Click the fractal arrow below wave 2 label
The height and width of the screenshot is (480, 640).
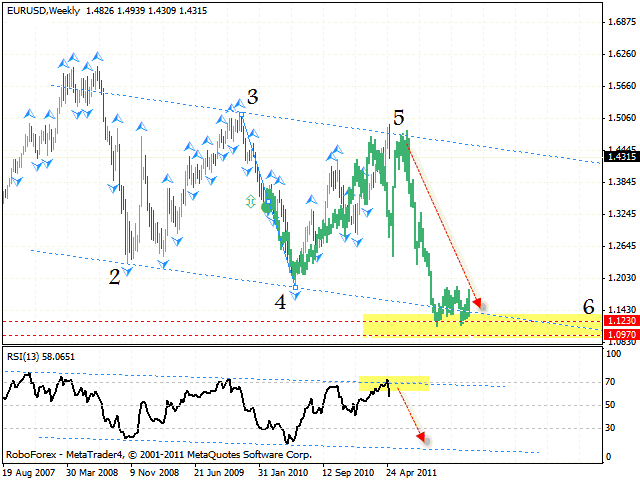pyautogui.click(x=127, y=271)
